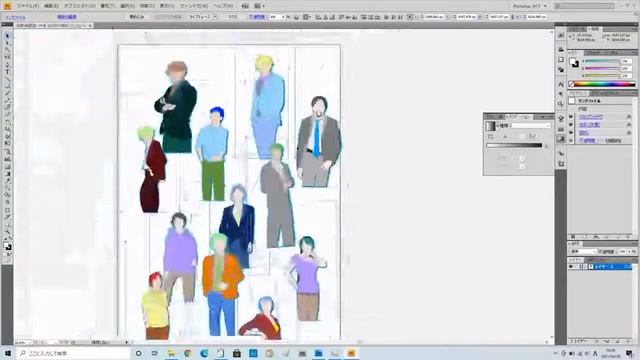Open Microsoft Store from the taskbar
640x360 pixels.
pos(236,353)
